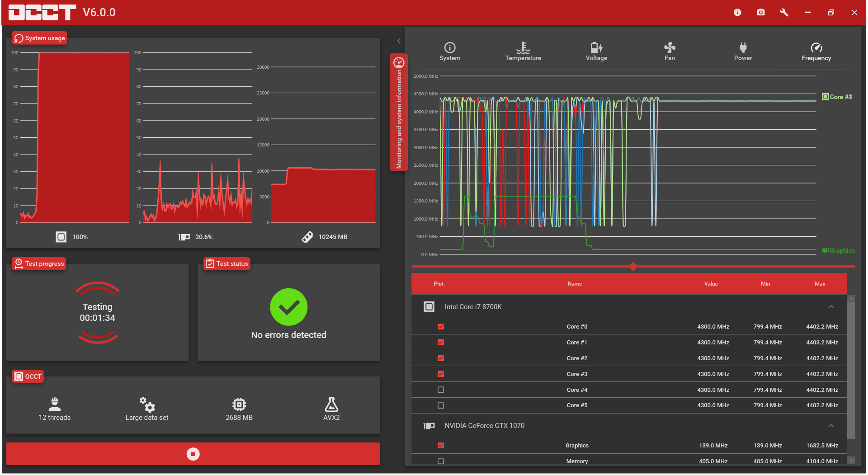Click the scrollbar up arrow in sensor list
The width and height of the screenshot is (868, 475).
coord(851,298)
